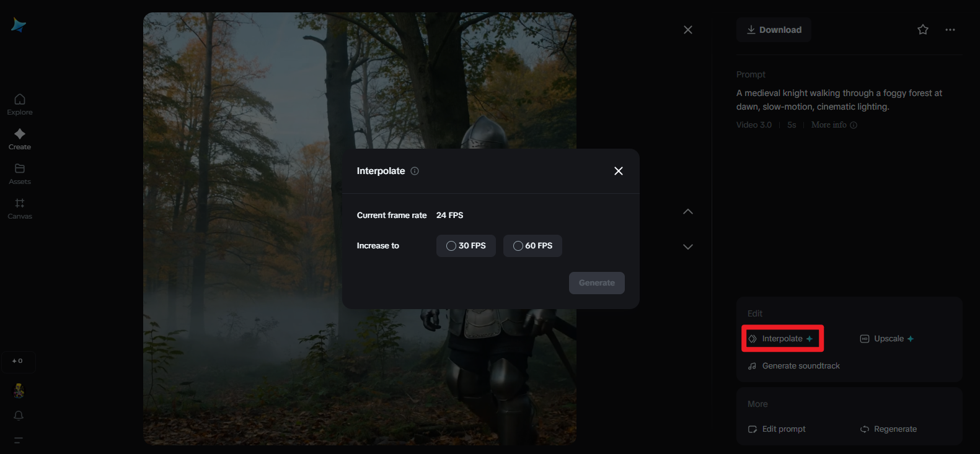
Task: Click Regenerate
Action: coord(888,429)
